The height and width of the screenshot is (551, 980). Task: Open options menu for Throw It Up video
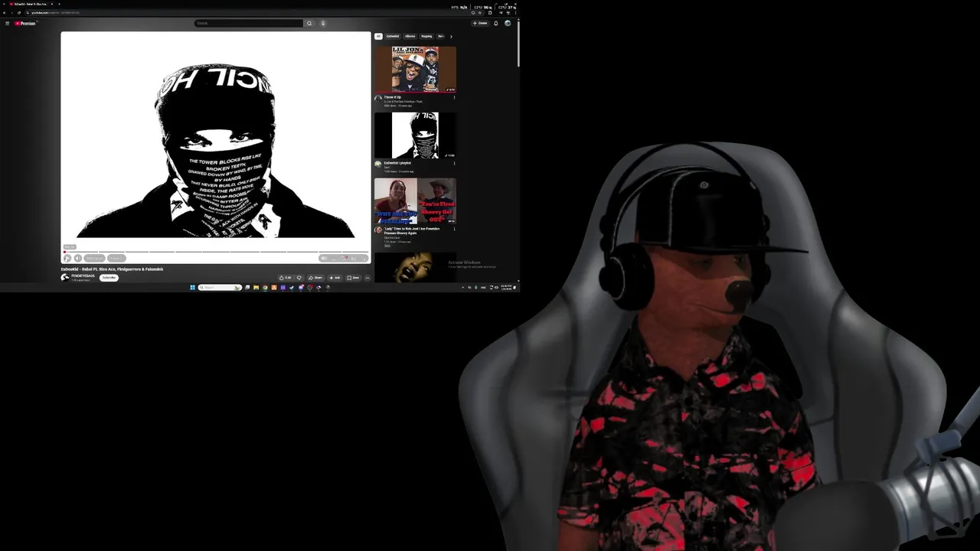pyautogui.click(x=454, y=97)
